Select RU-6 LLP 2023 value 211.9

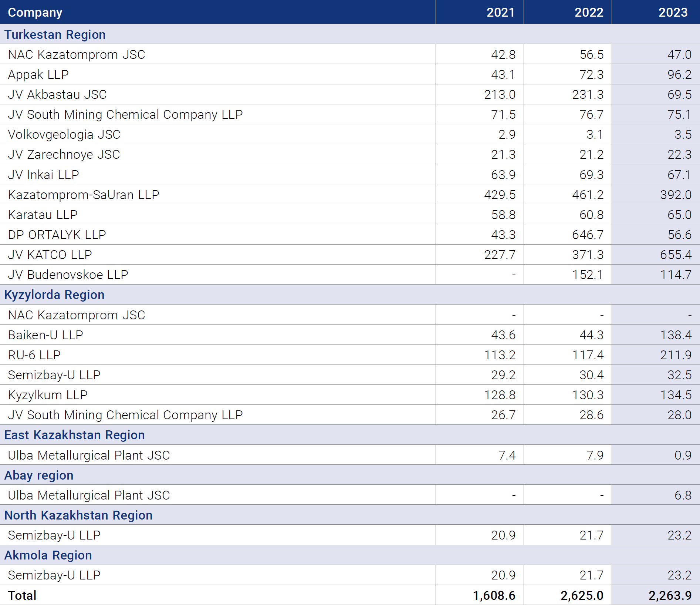coord(676,355)
